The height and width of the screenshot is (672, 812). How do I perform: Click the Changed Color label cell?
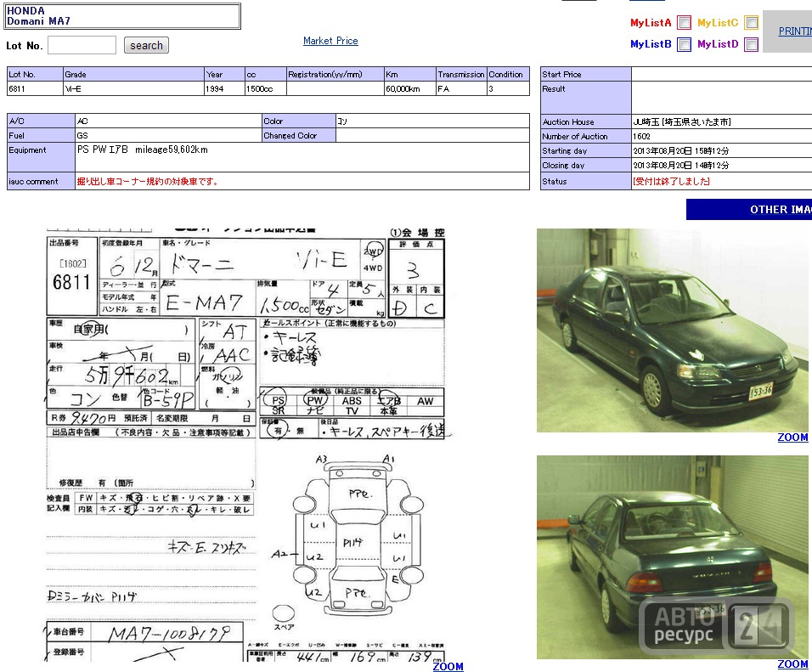coord(299,135)
